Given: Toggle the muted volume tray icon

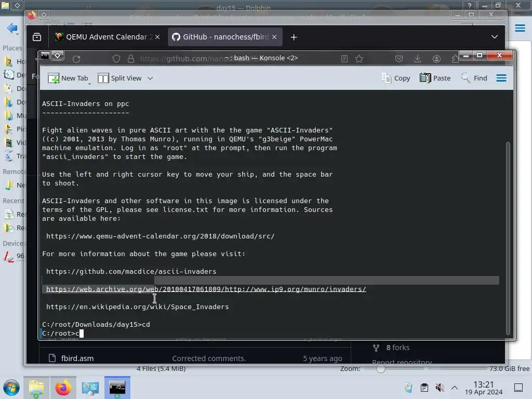Looking at the screenshot, I should click(x=440, y=388).
